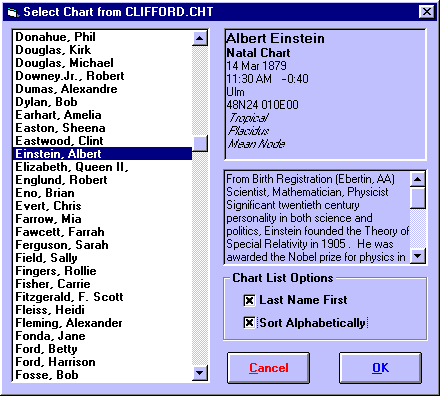Viewport: 440px width, 396px height.
Task: Click the birth time 11:30 AM -0:40
Action: pyautogui.click(x=267, y=79)
